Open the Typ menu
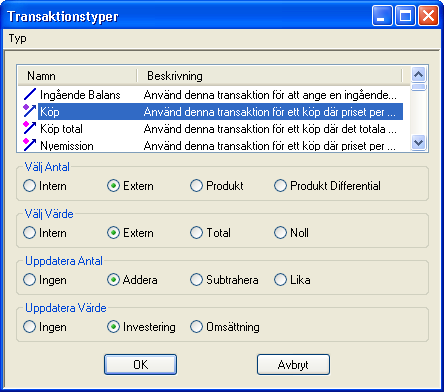Viewport: 444px width, 392px height. [18, 38]
